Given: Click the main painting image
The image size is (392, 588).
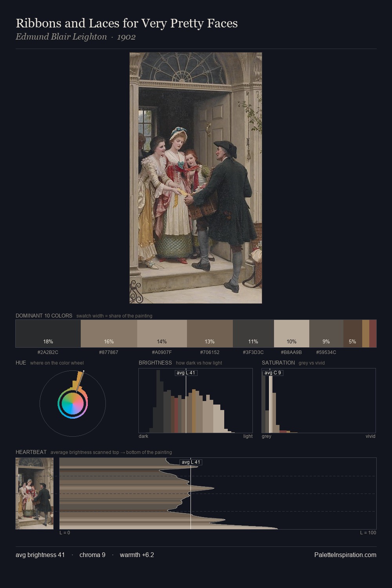Looking at the screenshot, I should 196,178.
